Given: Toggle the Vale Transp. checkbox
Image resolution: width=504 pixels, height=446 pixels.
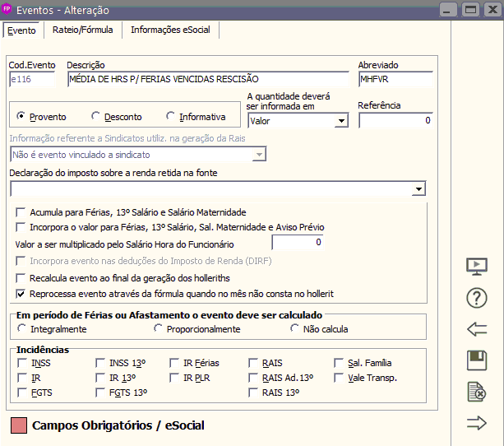Looking at the screenshot, I should coord(340,378).
